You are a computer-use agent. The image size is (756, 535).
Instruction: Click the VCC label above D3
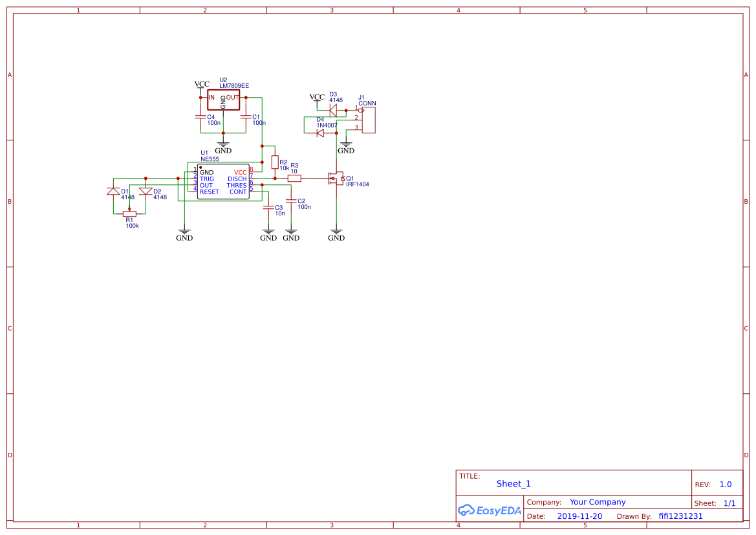click(x=317, y=97)
